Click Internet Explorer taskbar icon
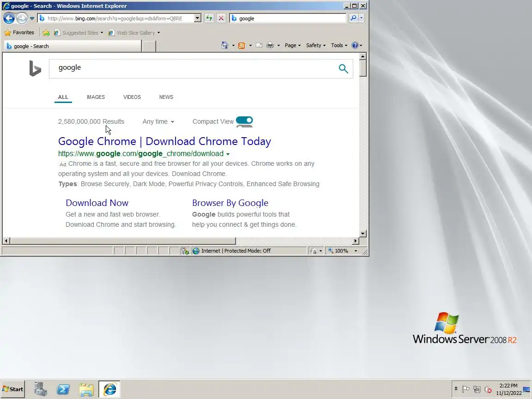The image size is (532, 399). (x=109, y=389)
